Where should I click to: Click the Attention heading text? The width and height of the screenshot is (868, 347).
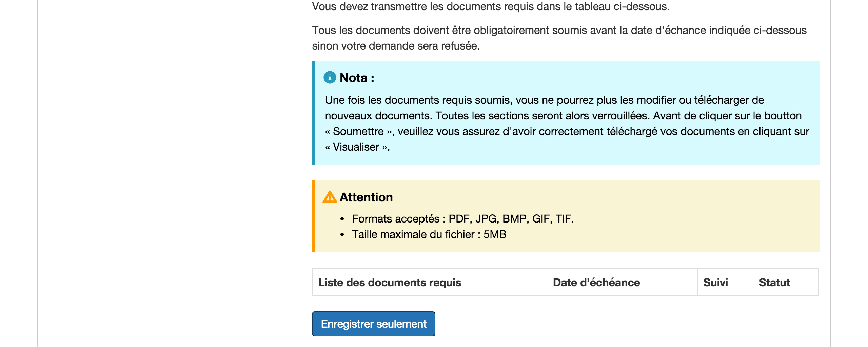tap(366, 197)
